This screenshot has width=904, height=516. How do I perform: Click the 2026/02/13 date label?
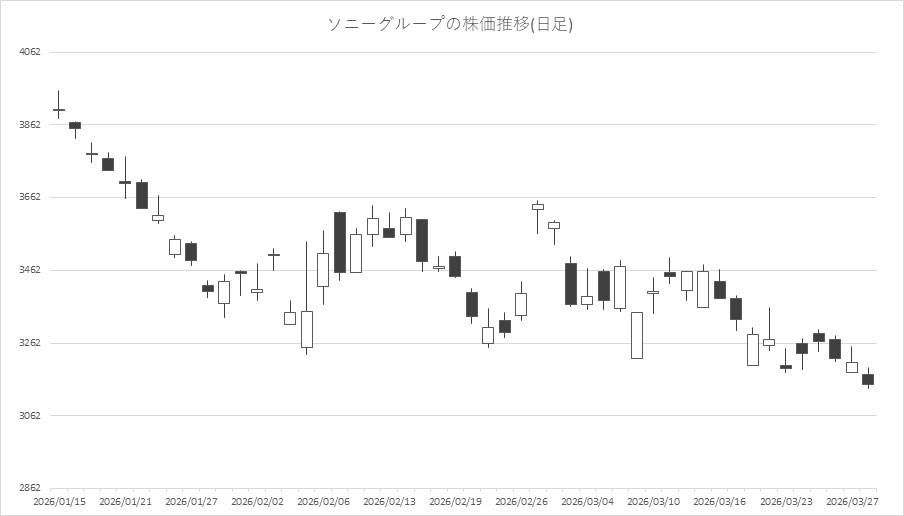point(390,502)
